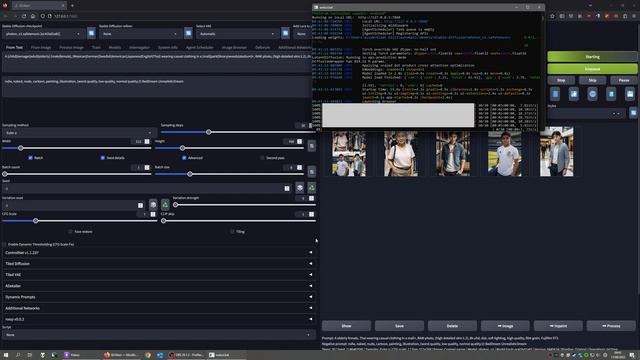Click the Save button below the gallery
Viewport: 640px width, 360px height.
click(x=399, y=326)
